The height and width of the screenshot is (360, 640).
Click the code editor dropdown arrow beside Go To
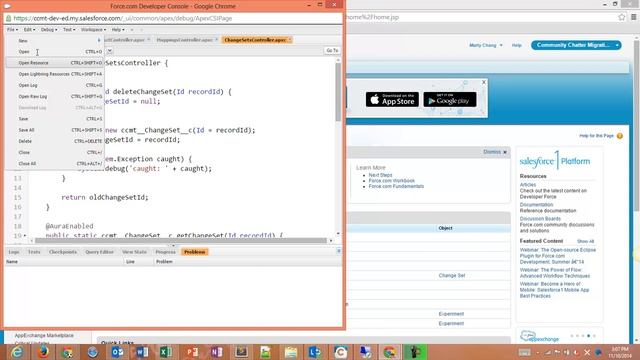pos(110,51)
